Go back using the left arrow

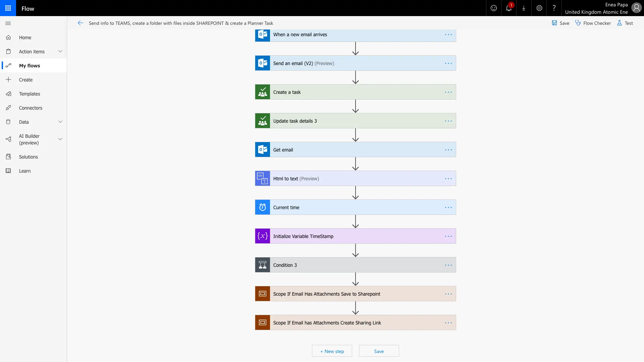(x=80, y=23)
